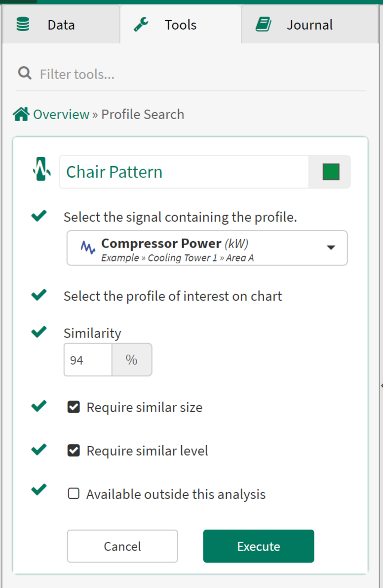Switch to the Data tab
383x588 pixels.
[61, 25]
